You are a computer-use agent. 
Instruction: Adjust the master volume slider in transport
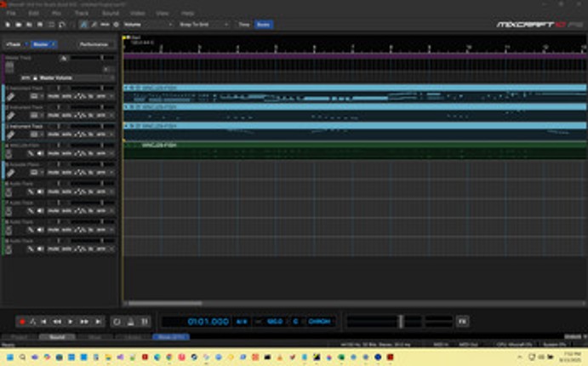(401, 322)
